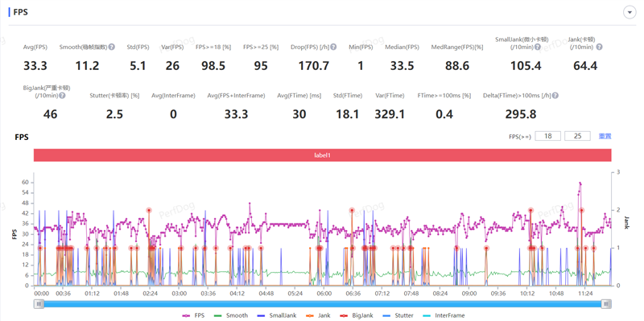This screenshot has height=321, width=644.
Task: Select the red label1 bar
Action: click(323, 155)
